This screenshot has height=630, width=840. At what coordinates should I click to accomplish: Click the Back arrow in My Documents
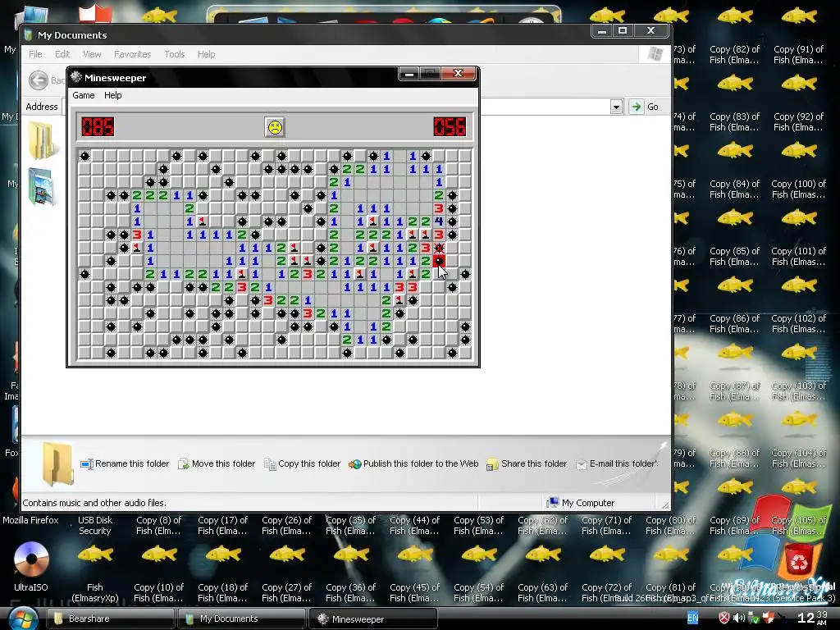click(x=39, y=80)
